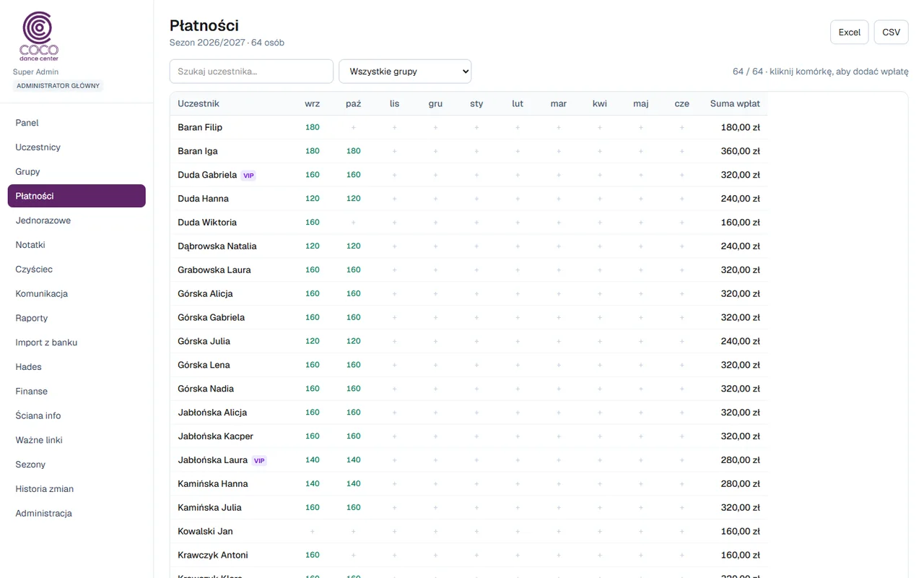
Task: Add November payment for Baran Iga
Action: (394, 151)
